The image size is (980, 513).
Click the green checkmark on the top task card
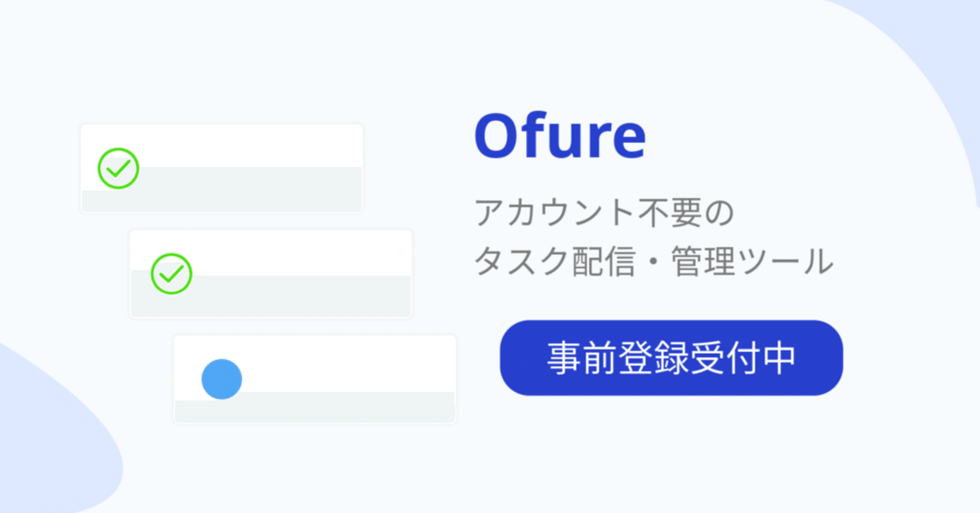coord(118,168)
